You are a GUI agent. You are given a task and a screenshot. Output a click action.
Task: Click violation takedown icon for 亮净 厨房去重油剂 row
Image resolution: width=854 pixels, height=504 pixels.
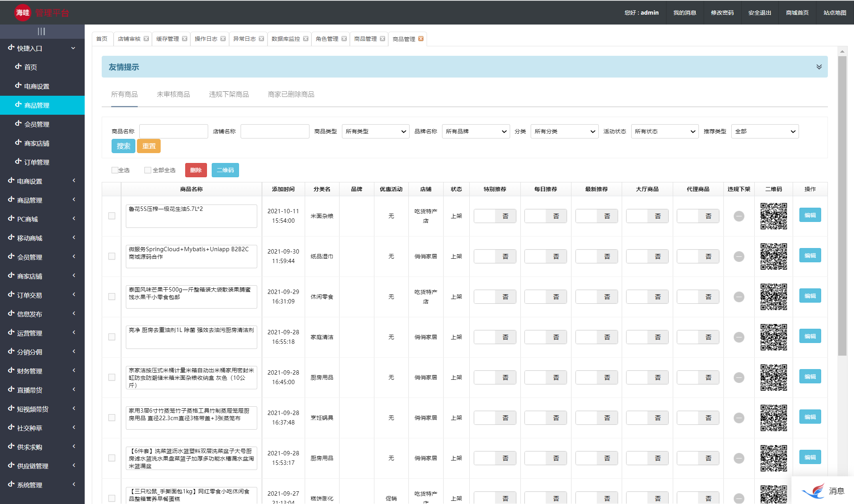[739, 337]
